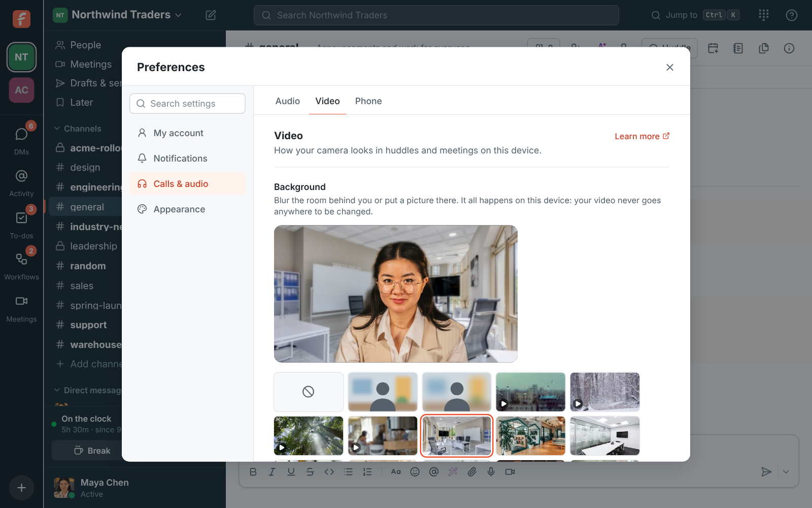Select the first blur background thumbnail

tap(383, 392)
